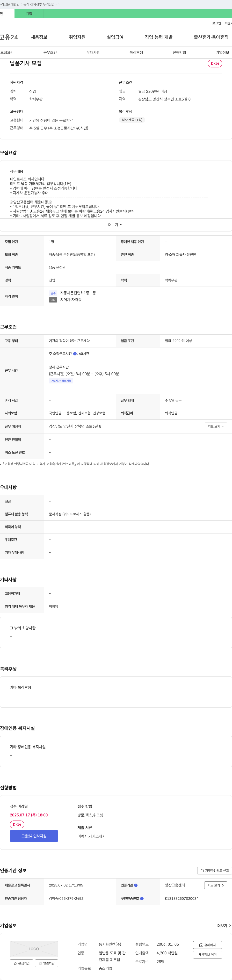Report false ad via 거짓구인광고 신고

(x=215, y=871)
